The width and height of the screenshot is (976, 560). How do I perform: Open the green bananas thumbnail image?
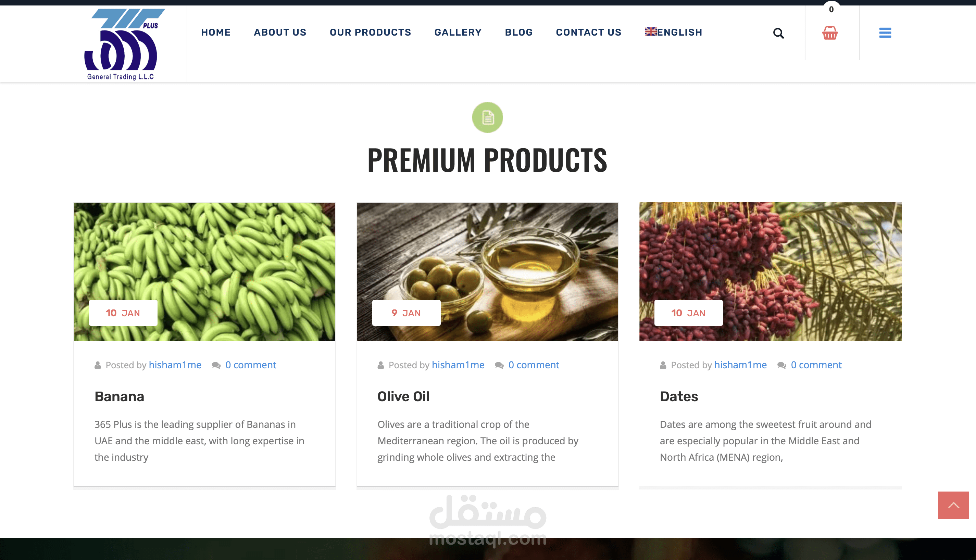pos(204,271)
